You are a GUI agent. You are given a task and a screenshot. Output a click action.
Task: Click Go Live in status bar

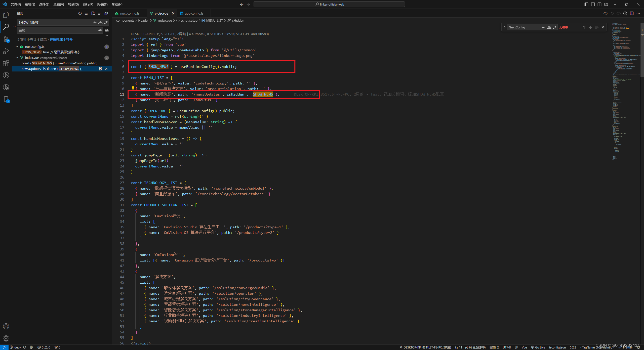[x=538, y=347]
